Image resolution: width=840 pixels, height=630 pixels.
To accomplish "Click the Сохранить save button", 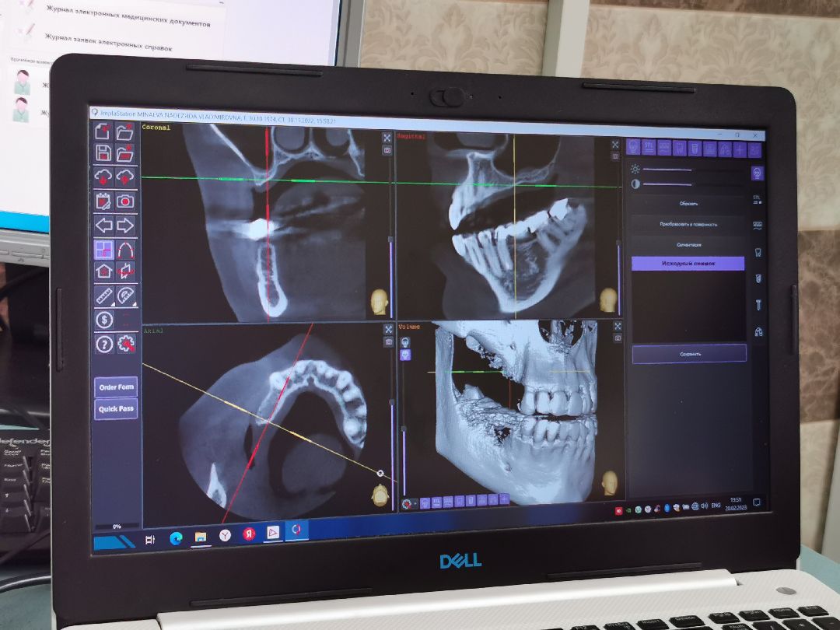I will pyautogui.click(x=688, y=354).
